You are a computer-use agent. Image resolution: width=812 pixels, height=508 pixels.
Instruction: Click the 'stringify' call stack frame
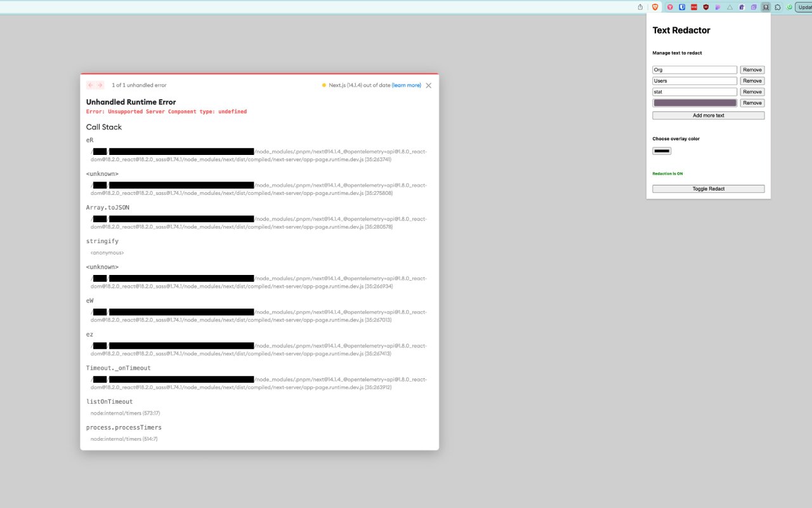point(102,241)
